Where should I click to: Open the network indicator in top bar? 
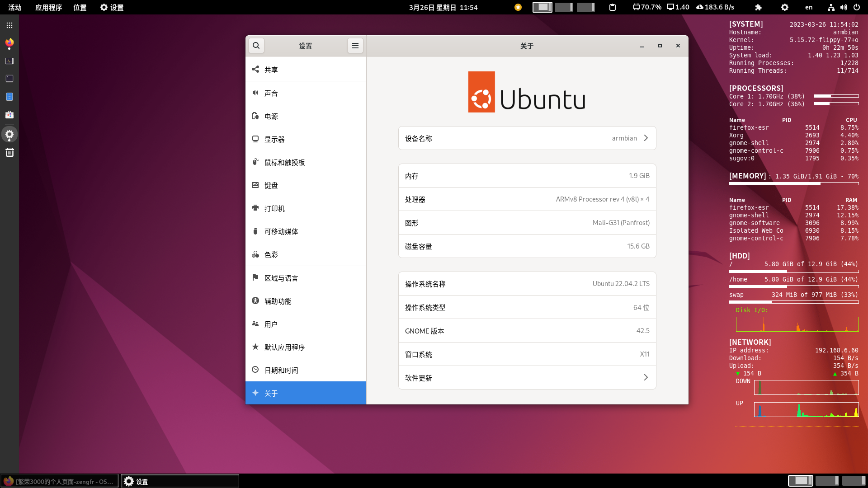tap(831, 7)
